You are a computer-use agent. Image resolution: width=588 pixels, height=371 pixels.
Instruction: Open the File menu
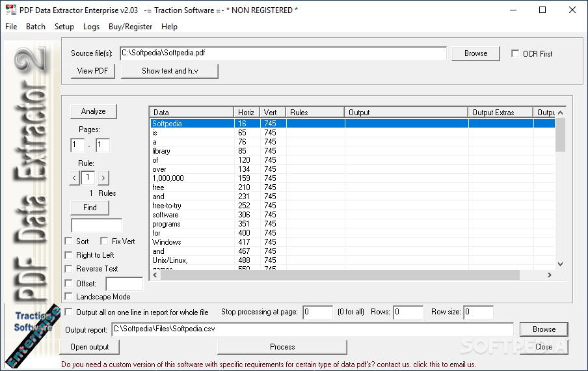[x=11, y=27]
